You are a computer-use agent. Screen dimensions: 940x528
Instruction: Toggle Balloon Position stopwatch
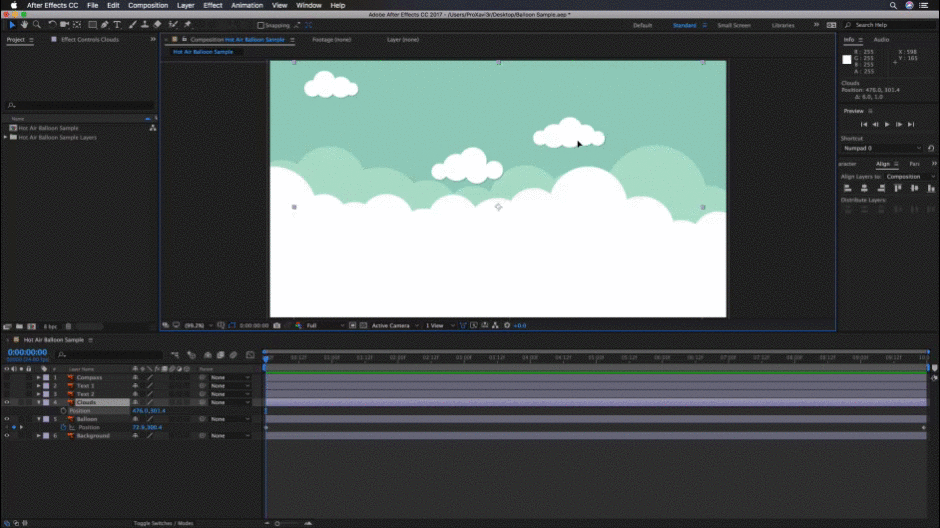63,427
